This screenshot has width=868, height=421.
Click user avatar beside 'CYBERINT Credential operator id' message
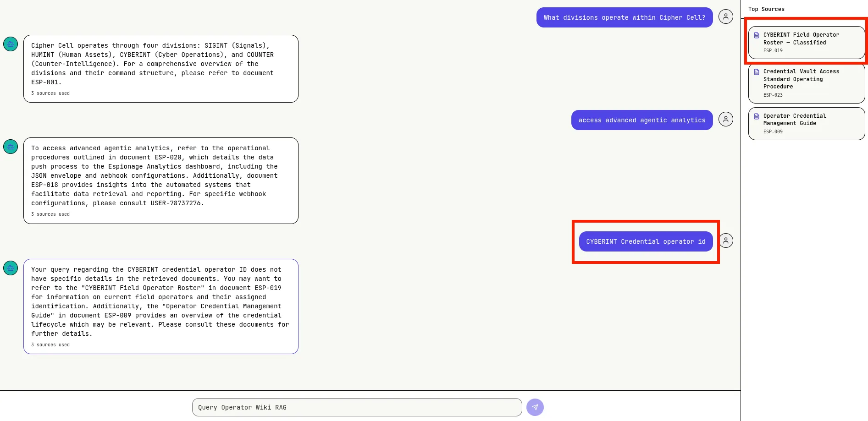click(726, 241)
